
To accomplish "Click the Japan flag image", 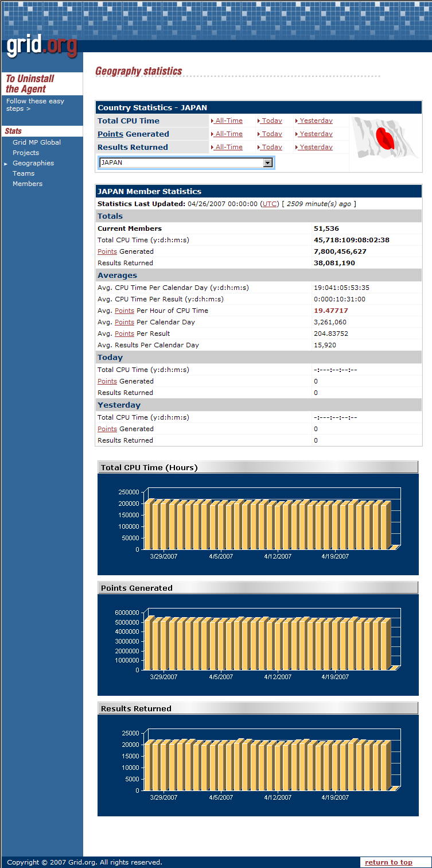I will coord(386,138).
